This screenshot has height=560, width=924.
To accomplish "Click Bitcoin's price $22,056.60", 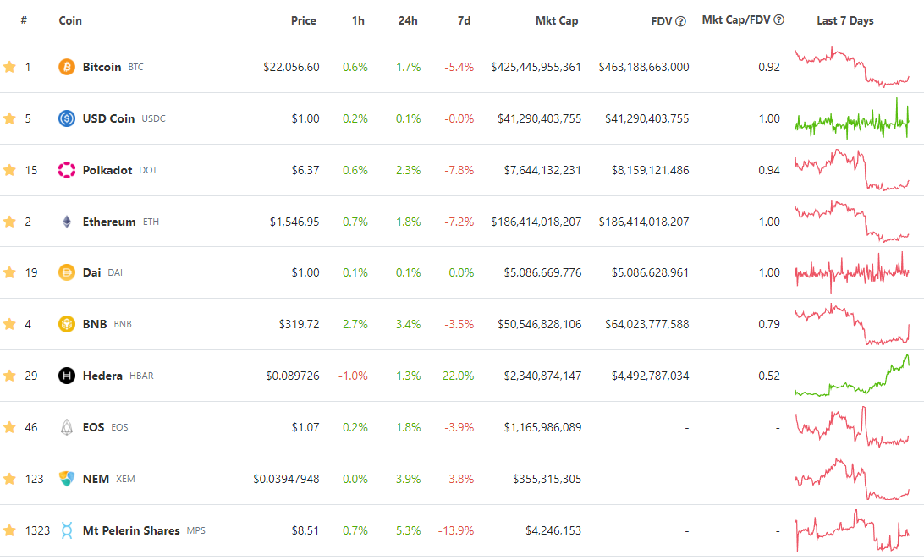I will [x=291, y=67].
